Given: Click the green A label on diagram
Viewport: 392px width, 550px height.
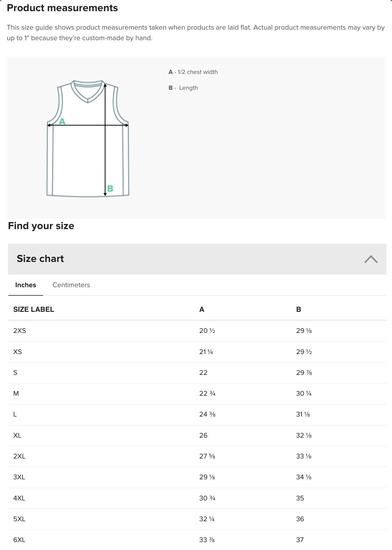Looking at the screenshot, I should coord(62,121).
